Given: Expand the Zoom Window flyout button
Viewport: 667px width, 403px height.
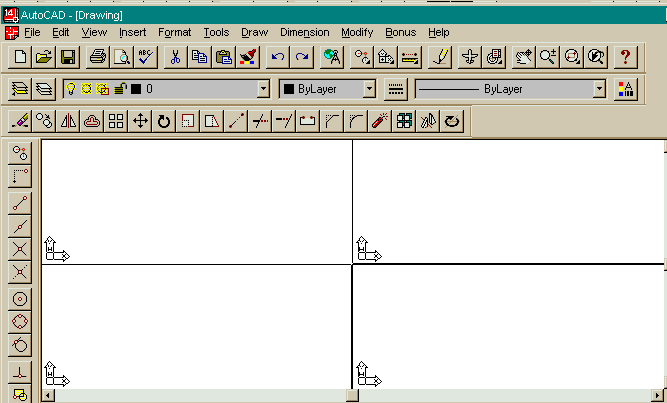Looking at the screenshot, I should 572,57.
